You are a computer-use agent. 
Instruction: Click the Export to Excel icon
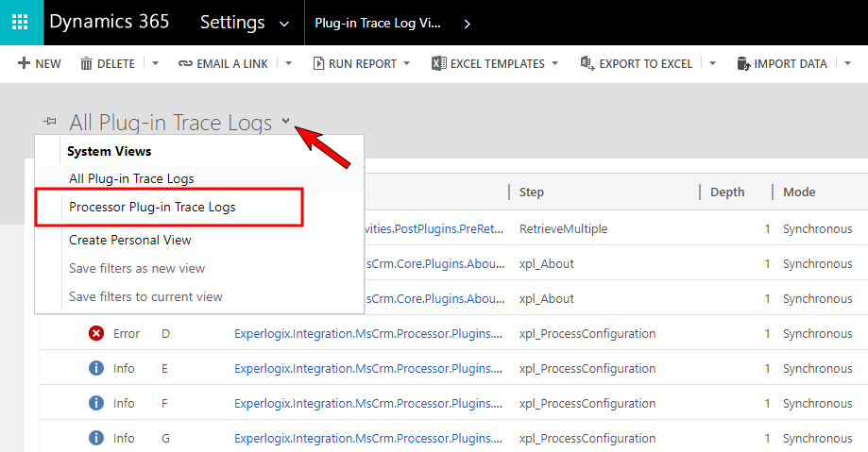pyautogui.click(x=587, y=63)
